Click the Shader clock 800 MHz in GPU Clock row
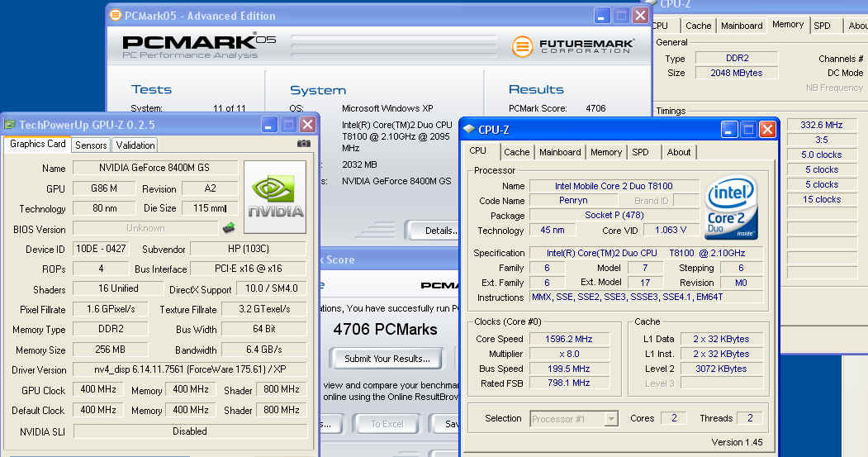This screenshot has height=457, width=868. coord(282,389)
